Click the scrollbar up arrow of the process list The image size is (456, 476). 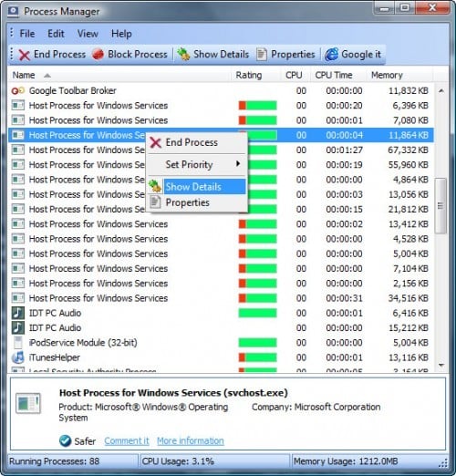pyautogui.click(x=441, y=90)
